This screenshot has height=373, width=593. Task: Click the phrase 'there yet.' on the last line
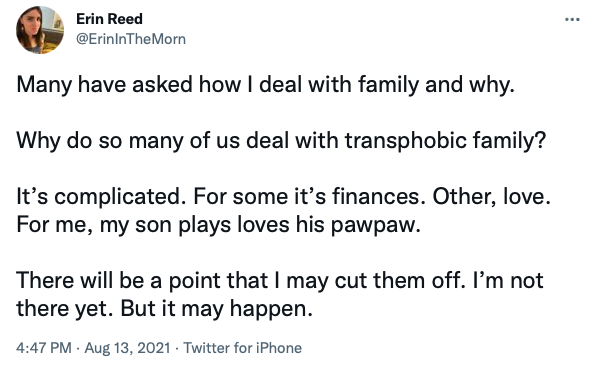(x=65, y=309)
